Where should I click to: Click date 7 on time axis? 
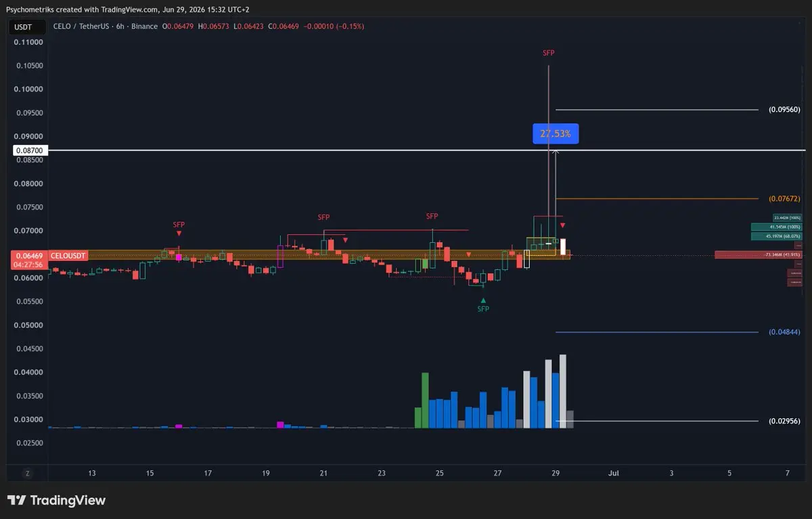click(788, 474)
